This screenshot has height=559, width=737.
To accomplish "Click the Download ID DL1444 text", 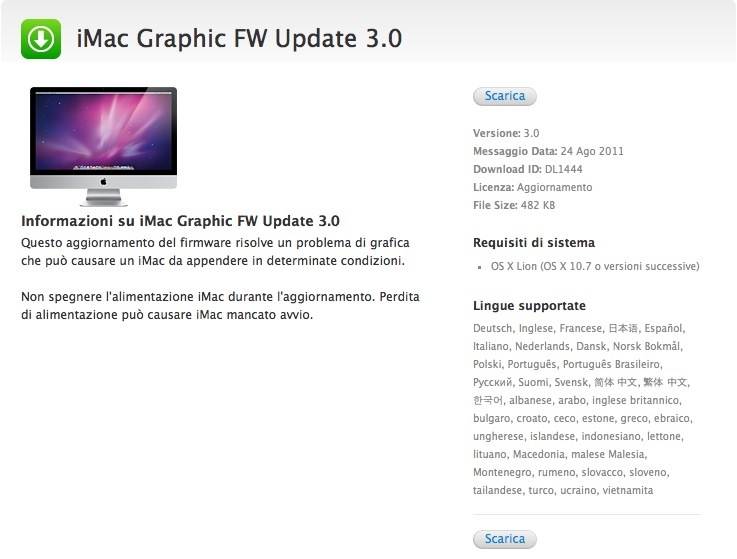I will 527,169.
